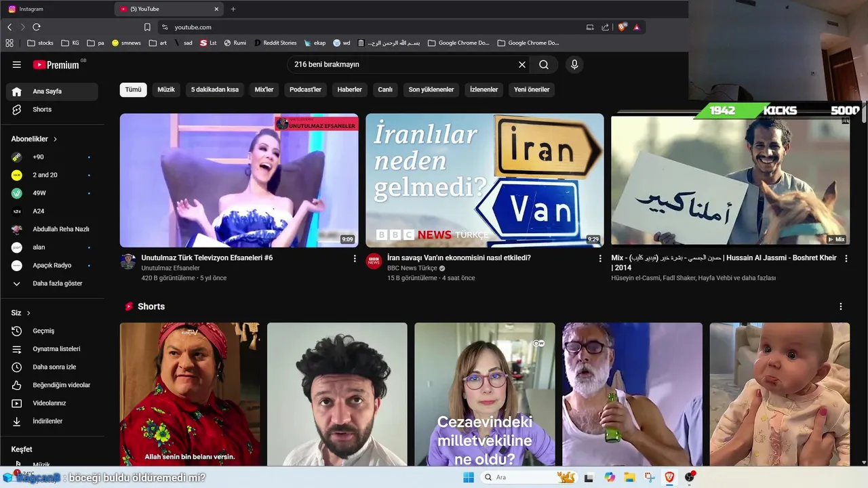Viewport: 868px width, 488px height.
Task: Open Shorts section three-dot menu
Action: click(841, 306)
